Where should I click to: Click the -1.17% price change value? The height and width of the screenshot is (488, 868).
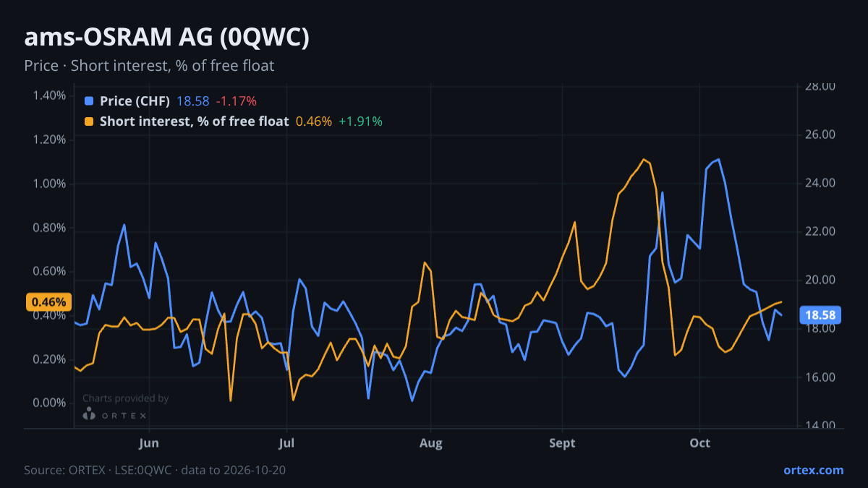click(x=237, y=101)
